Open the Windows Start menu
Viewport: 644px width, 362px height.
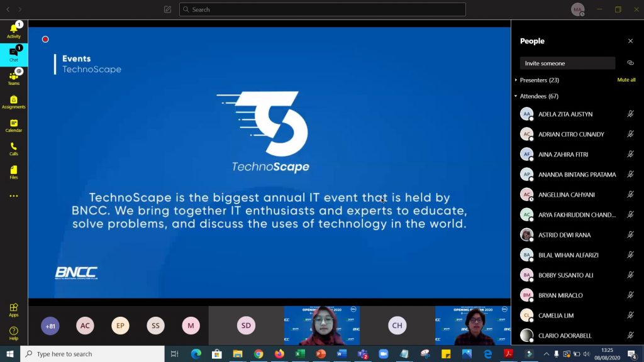[x=10, y=354]
